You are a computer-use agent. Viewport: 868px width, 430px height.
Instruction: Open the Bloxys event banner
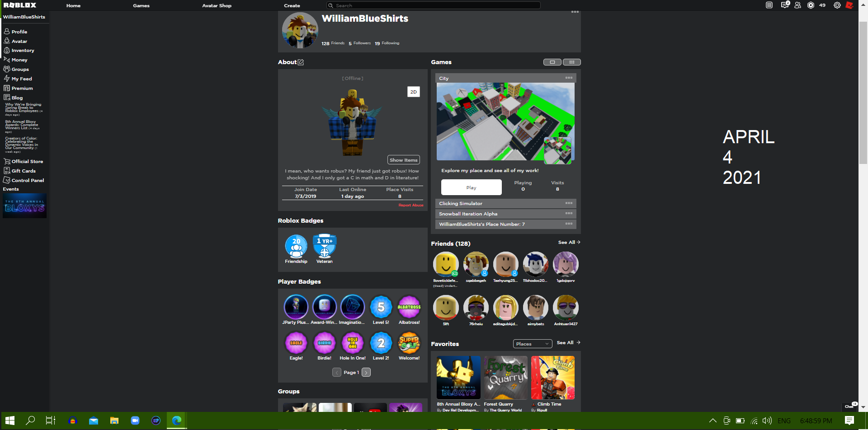[24, 206]
